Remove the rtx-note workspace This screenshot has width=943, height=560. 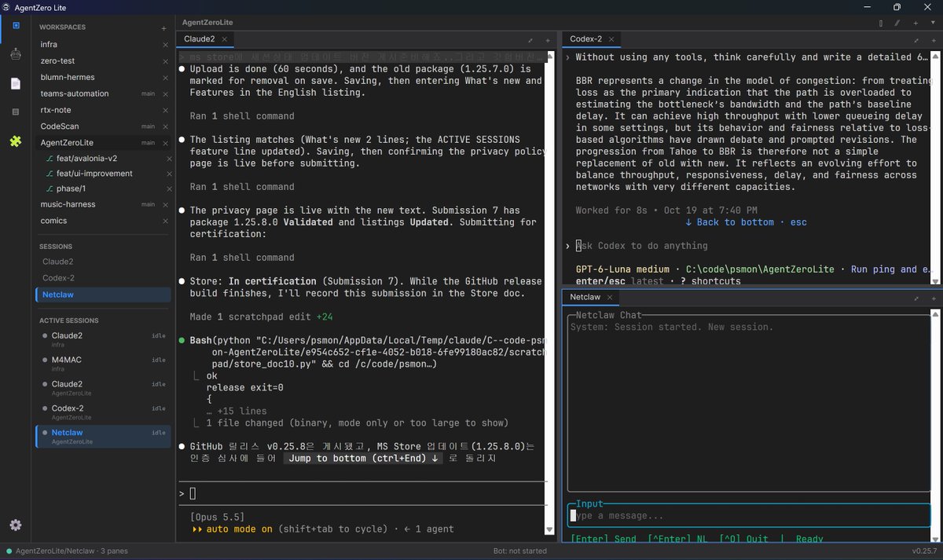165,111
